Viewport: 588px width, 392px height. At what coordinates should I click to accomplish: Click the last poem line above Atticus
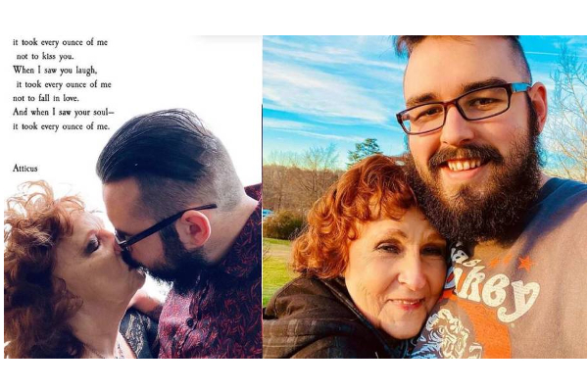click(x=61, y=126)
